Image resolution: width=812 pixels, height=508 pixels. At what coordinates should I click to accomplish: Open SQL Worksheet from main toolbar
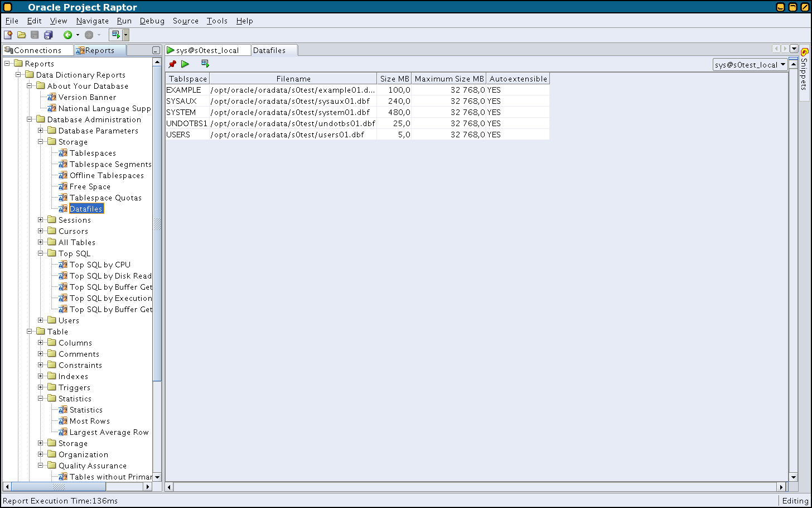pos(115,35)
